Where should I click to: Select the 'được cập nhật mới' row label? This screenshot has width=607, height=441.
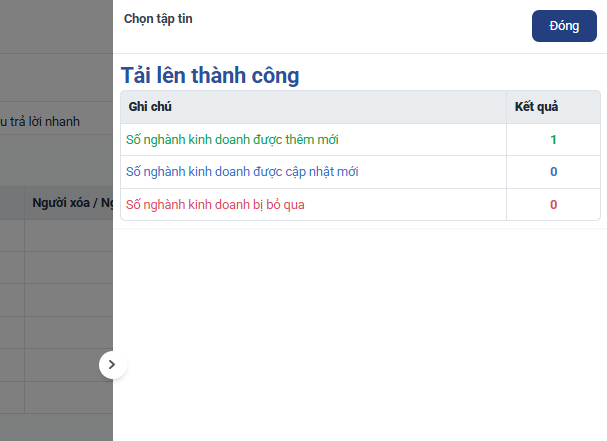coord(242,172)
